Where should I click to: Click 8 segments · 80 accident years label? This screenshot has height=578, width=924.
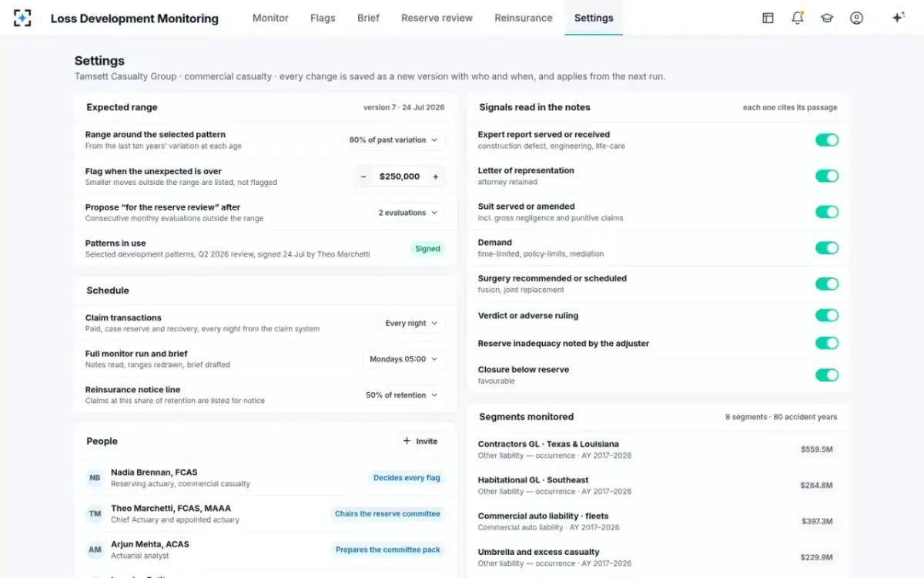(781, 417)
